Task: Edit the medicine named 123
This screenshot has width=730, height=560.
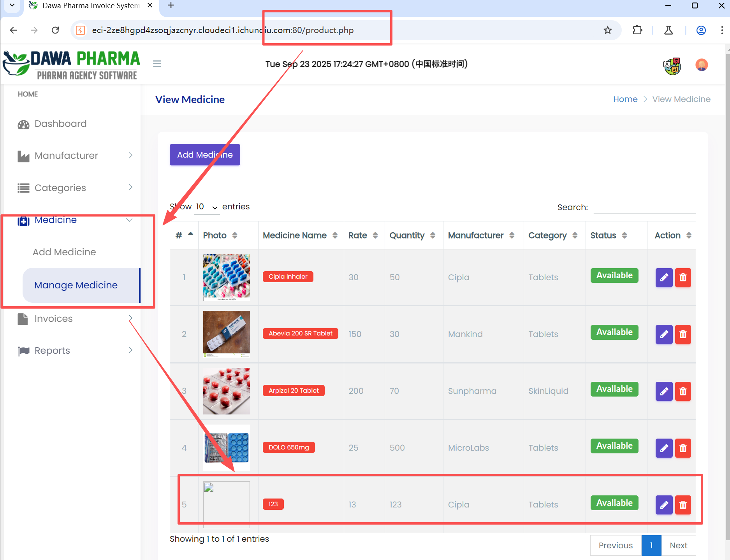Action: [x=664, y=505]
